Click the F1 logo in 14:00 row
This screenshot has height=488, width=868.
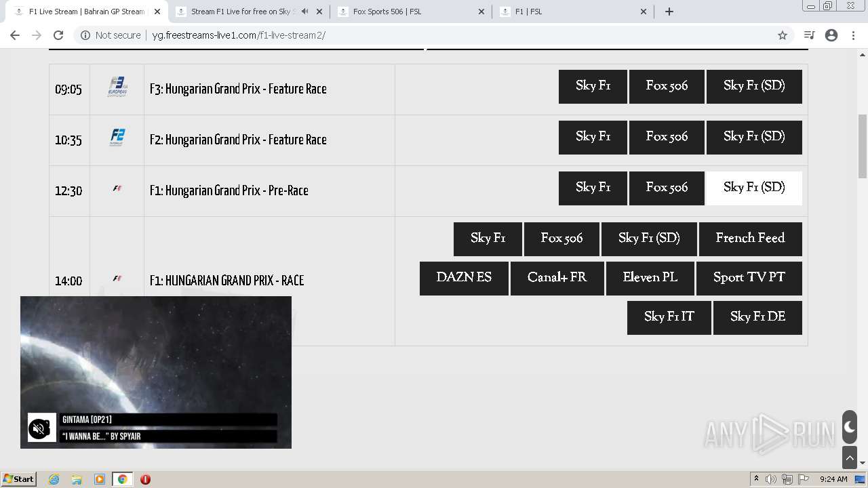point(117,279)
